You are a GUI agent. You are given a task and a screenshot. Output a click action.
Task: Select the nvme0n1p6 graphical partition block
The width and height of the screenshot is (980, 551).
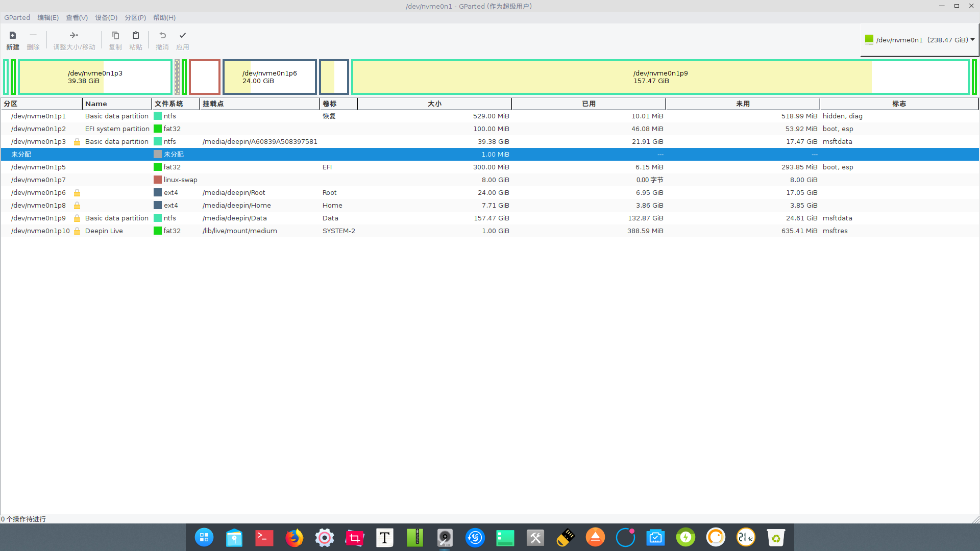point(269,77)
